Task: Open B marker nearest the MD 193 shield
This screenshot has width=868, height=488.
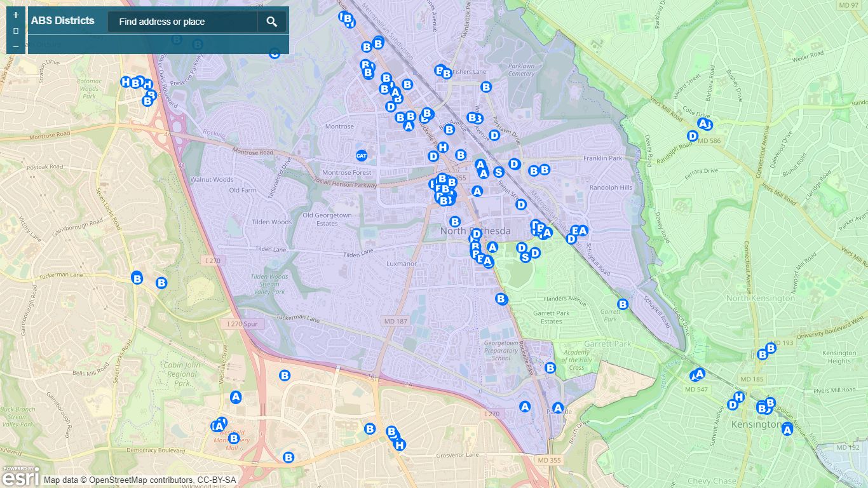Action: pos(771,348)
